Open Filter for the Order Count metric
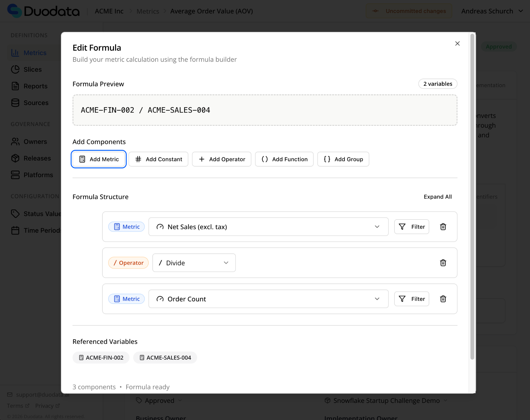 pyautogui.click(x=412, y=299)
